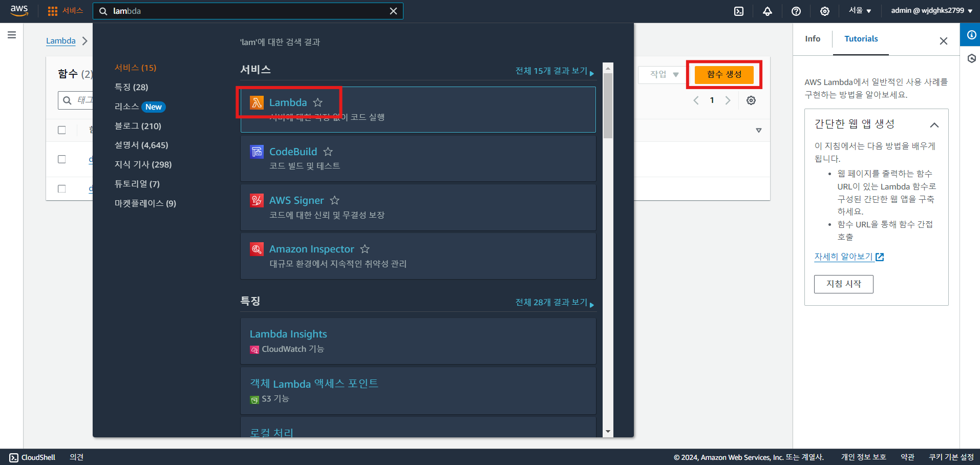Toggle the select-all functions checkbox
This screenshot has height=465, width=980.
pyautogui.click(x=62, y=130)
